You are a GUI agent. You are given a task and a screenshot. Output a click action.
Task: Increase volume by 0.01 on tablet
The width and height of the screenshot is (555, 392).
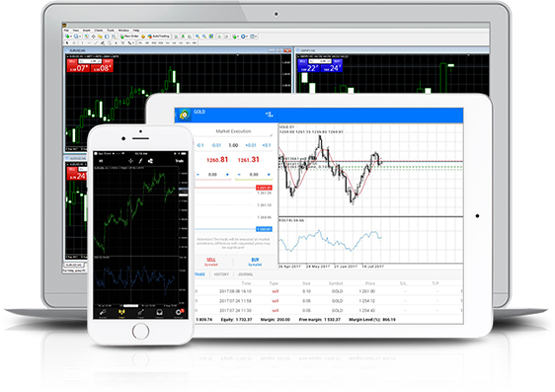(x=251, y=145)
